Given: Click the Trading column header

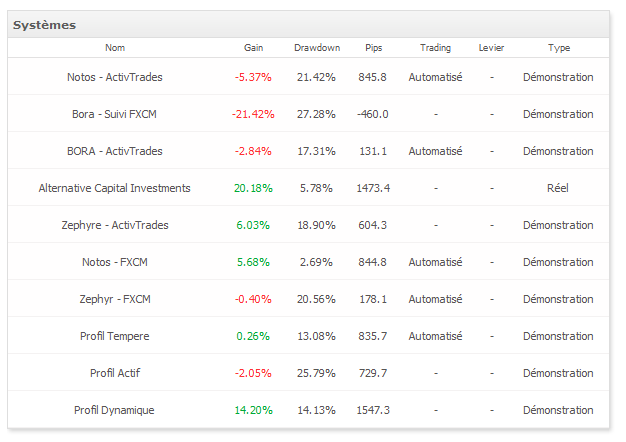Looking at the screenshot, I should click(435, 48).
